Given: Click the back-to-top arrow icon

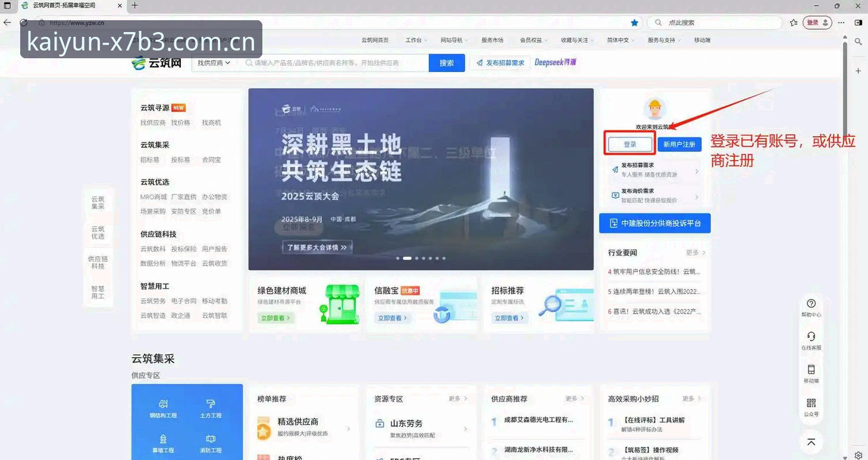Looking at the screenshot, I should pos(811,442).
